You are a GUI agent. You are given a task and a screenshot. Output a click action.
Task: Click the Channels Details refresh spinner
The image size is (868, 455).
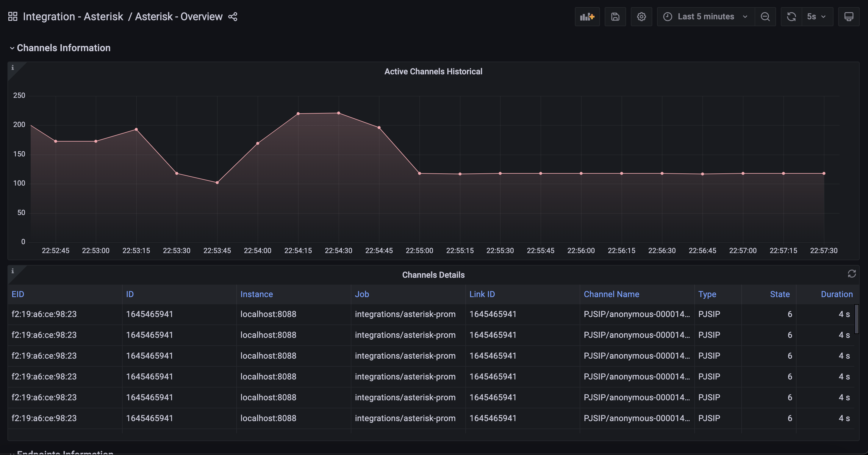(x=852, y=274)
